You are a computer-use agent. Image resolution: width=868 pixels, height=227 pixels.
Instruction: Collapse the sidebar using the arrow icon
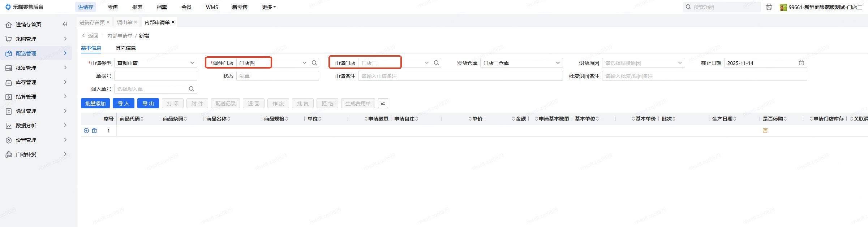click(65, 24)
